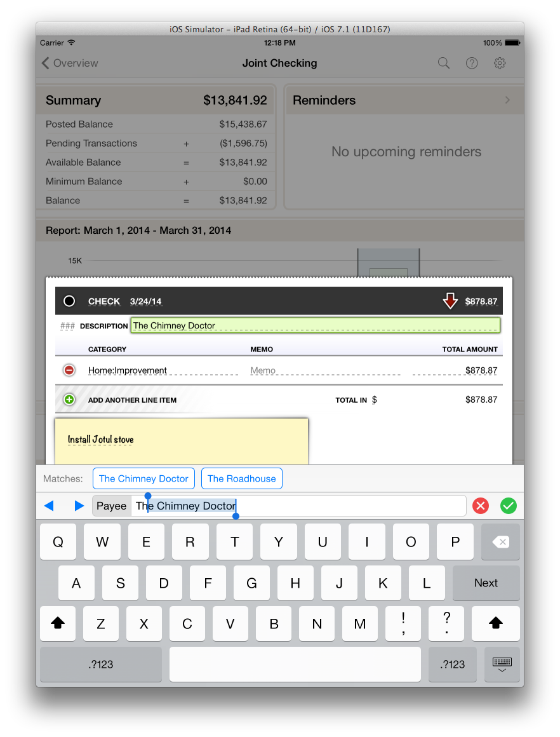Expand the Reminders panel chevron
Screen dimensions: 560x737
pyautogui.click(x=507, y=100)
